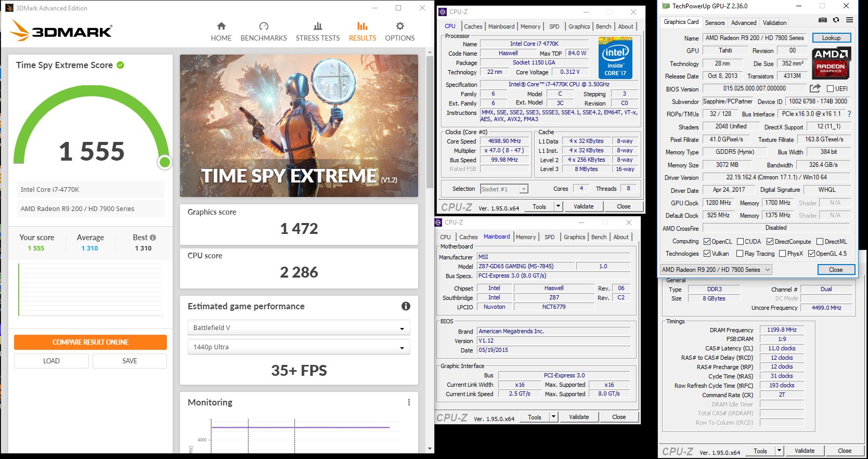Screen dimensions: 868x459
Task: Open Estimated game performance info icon
Action: tap(406, 306)
